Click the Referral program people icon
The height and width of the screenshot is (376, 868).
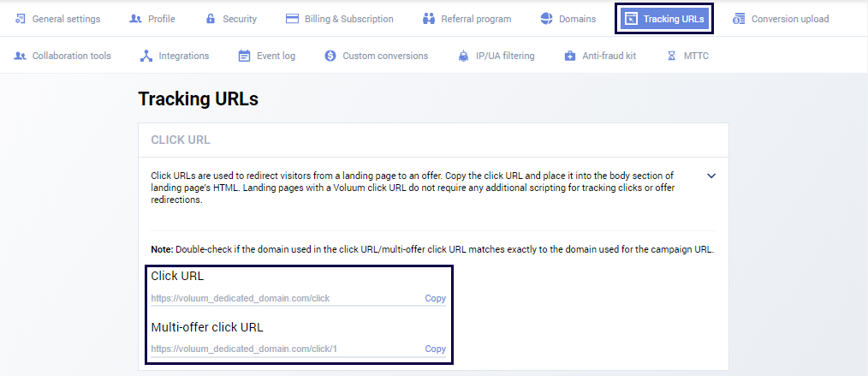click(x=429, y=19)
